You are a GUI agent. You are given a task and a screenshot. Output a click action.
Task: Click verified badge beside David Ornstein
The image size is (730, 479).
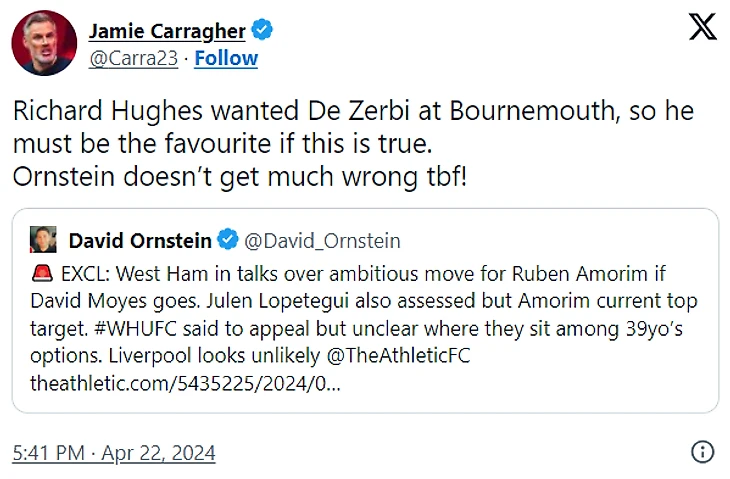pyautogui.click(x=228, y=240)
